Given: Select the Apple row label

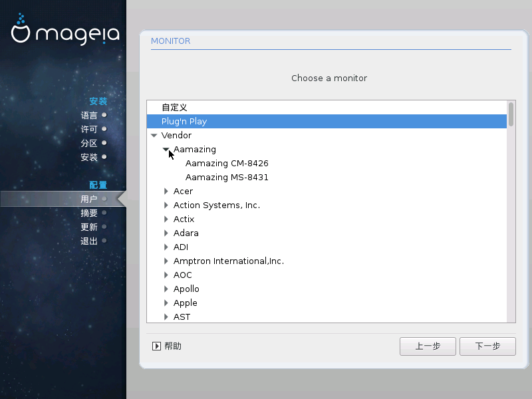Looking at the screenshot, I should click(186, 303).
